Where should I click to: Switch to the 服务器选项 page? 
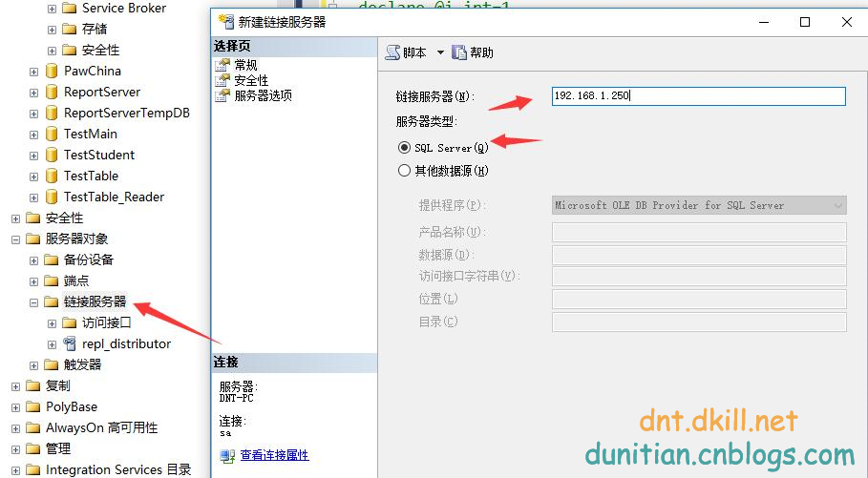[263, 95]
